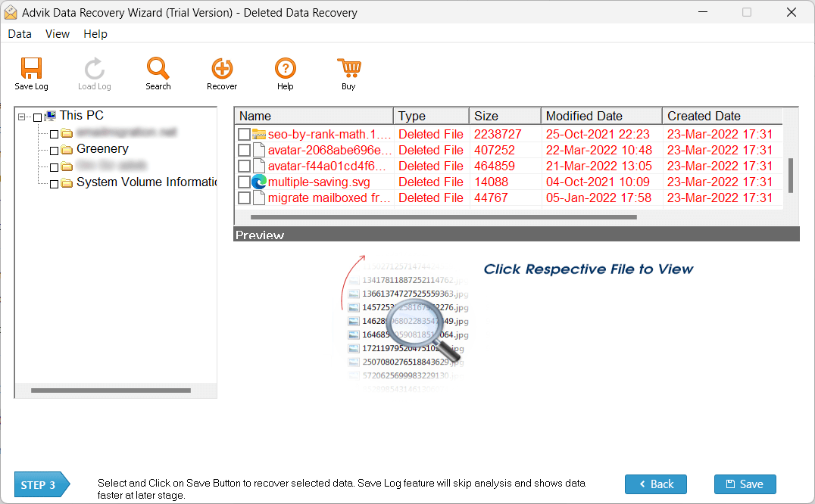
Task: Check the Greenery folder checkbox
Action: (x=54, y=151)
